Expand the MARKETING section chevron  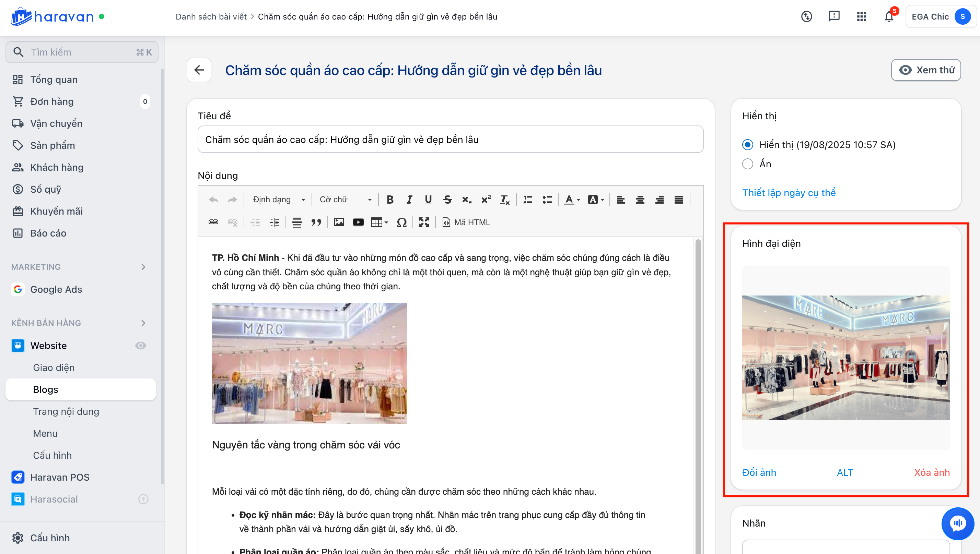(x=143, y=267)
